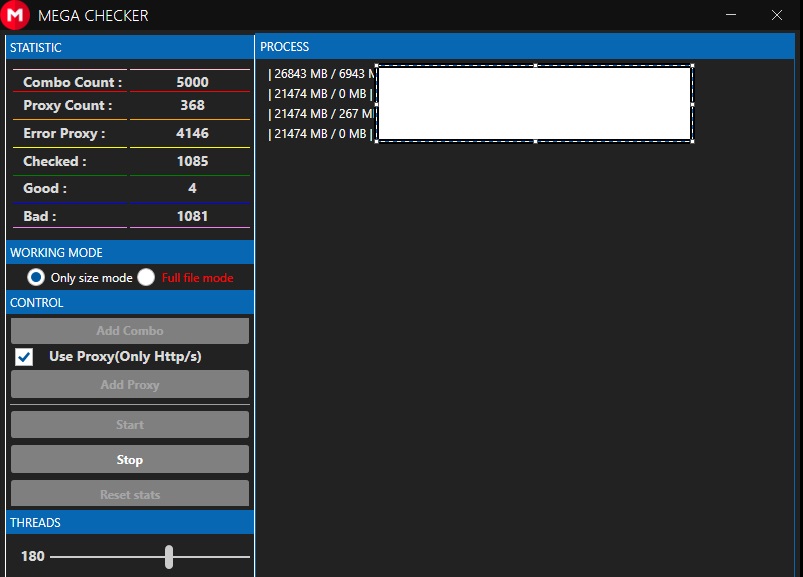Click the red MEGA logo icon
This screenshot has height=577, width=803.
click(15, 16)
